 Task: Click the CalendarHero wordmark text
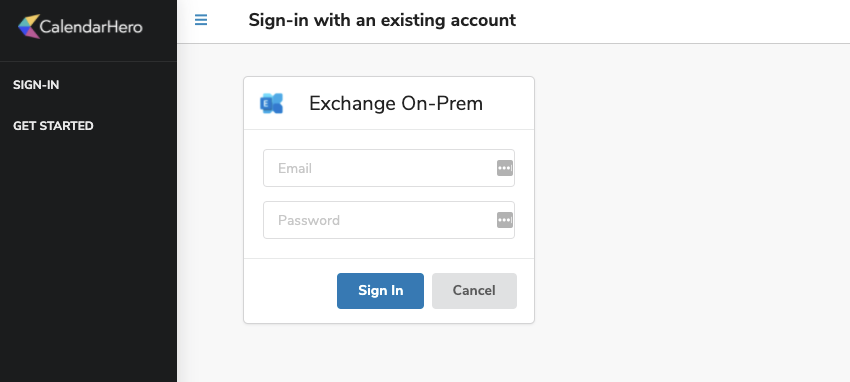point(91,27)
